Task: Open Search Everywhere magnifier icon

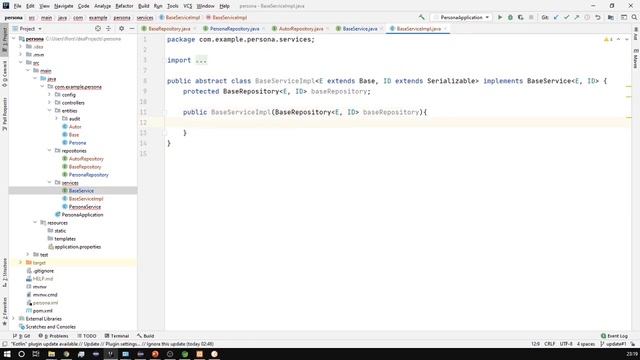Action: click(x=634, y=18)
